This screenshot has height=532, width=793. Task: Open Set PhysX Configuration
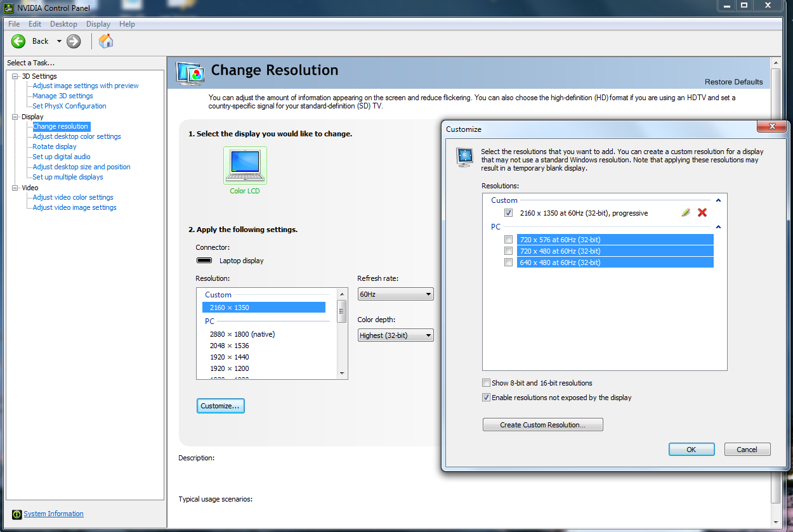point(69,106)
